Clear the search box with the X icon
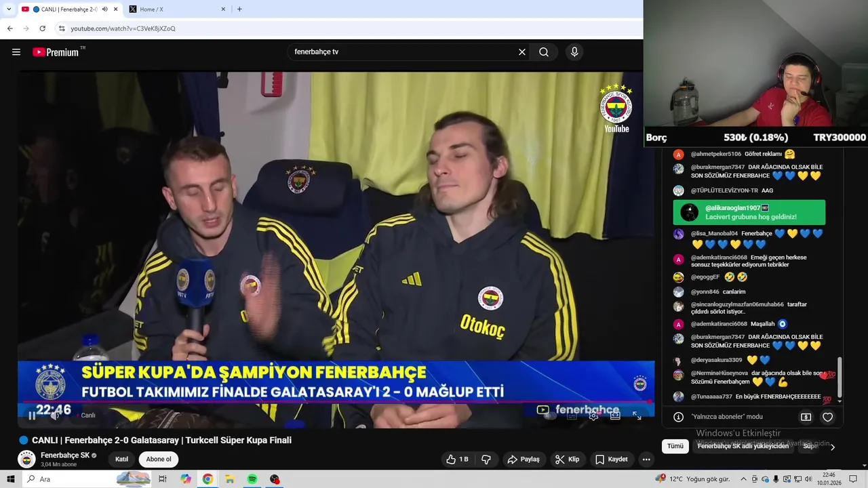The height and width of the screenshot is (488, 868). click(x=522, y=52)
